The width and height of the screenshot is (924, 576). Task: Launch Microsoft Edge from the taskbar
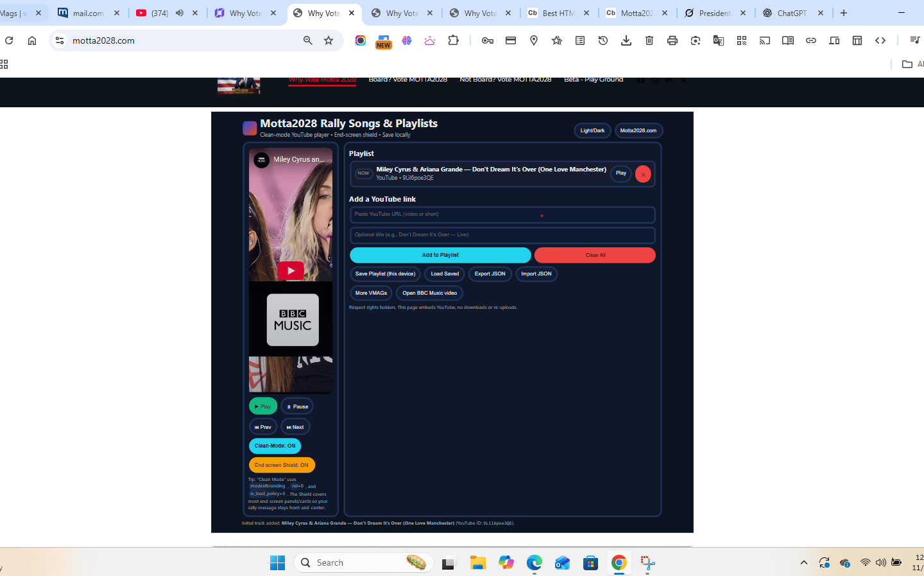[535, 563]
